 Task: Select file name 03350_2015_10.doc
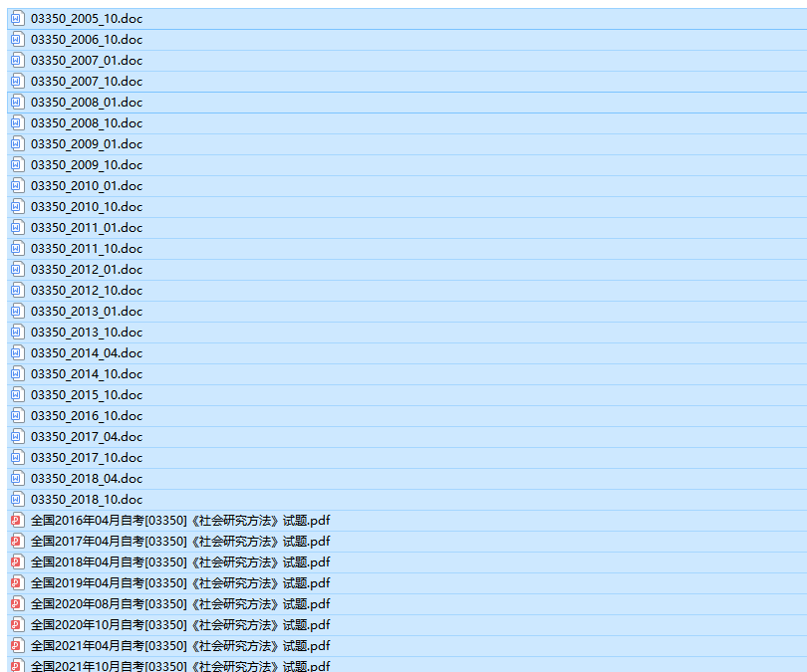(87, 395)
